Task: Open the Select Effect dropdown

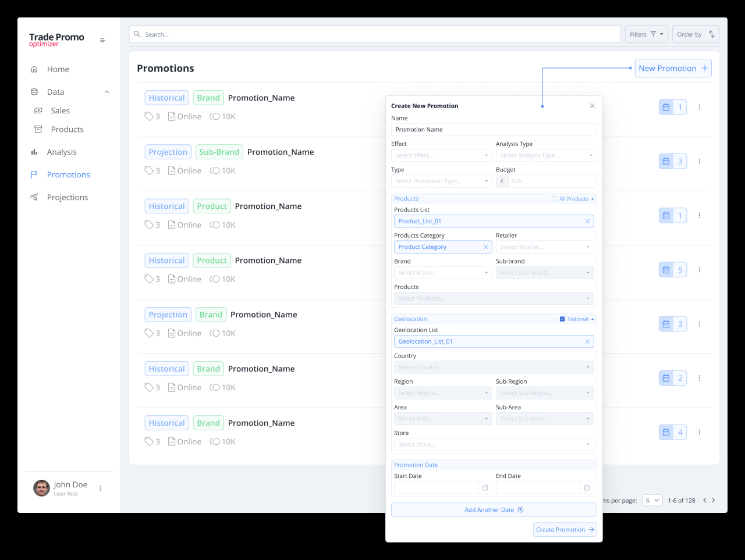Action: point(441,156)
